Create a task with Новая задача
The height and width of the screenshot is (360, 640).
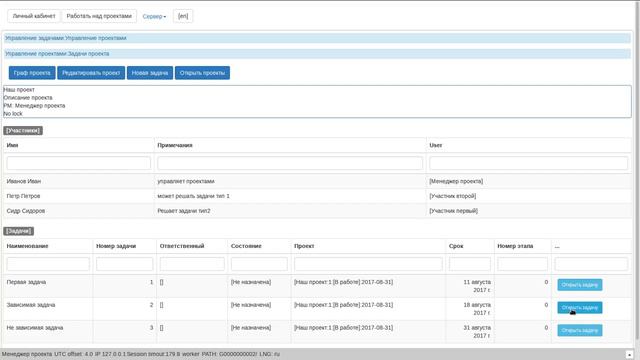(150, 73)
